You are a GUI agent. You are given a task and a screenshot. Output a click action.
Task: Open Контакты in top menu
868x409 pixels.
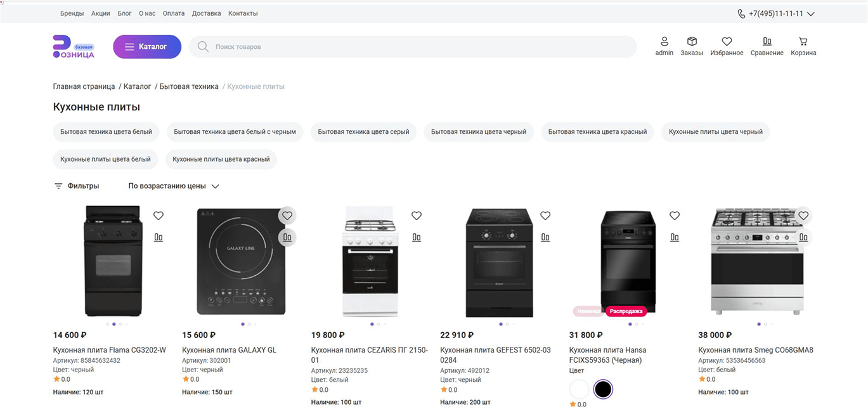pyautogui.click(x=243, y=13)
